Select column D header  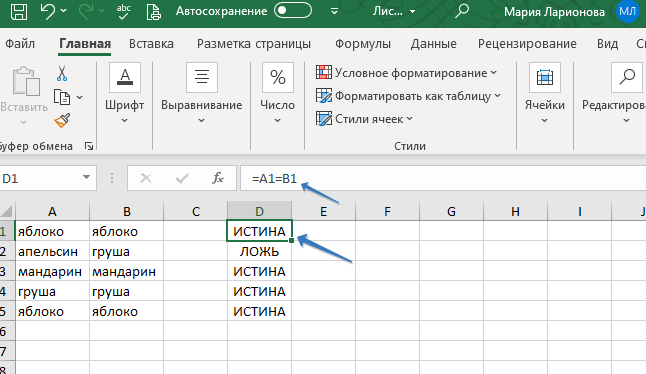[260, 211]
